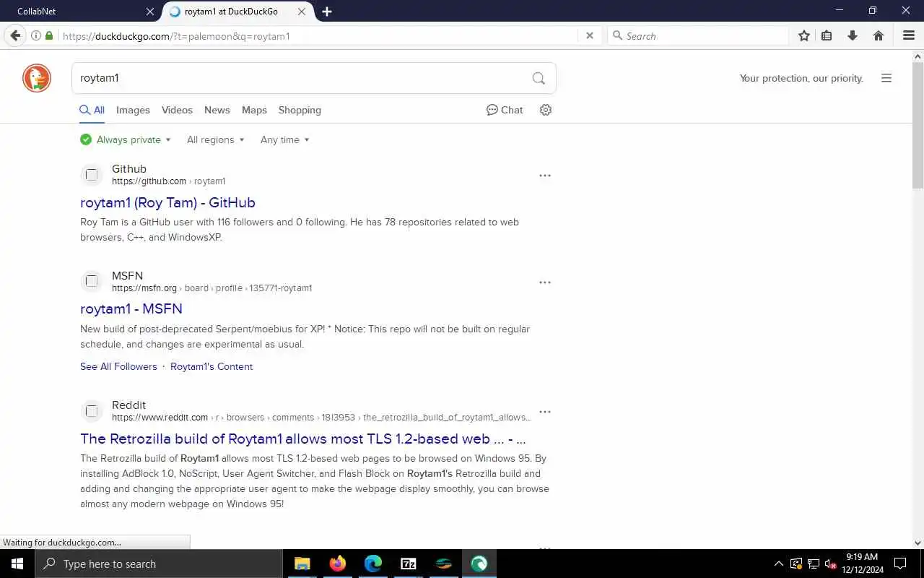924x578 pixels.
Task: Click the search bar magnifier icon
Action: [x=617, y=35]
